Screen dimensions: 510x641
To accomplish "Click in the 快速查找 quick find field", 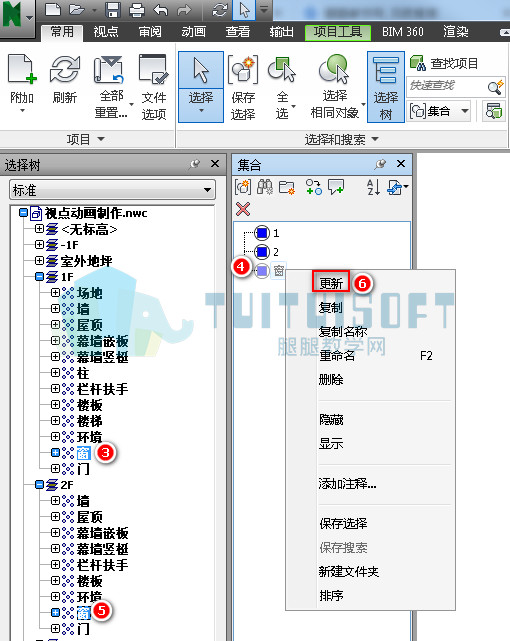I will 445,86.
